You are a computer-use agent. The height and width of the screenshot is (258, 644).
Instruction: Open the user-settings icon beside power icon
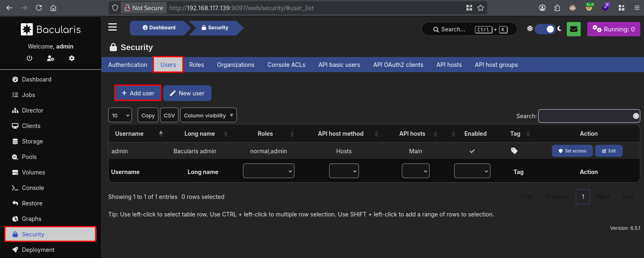coord(51,58)
